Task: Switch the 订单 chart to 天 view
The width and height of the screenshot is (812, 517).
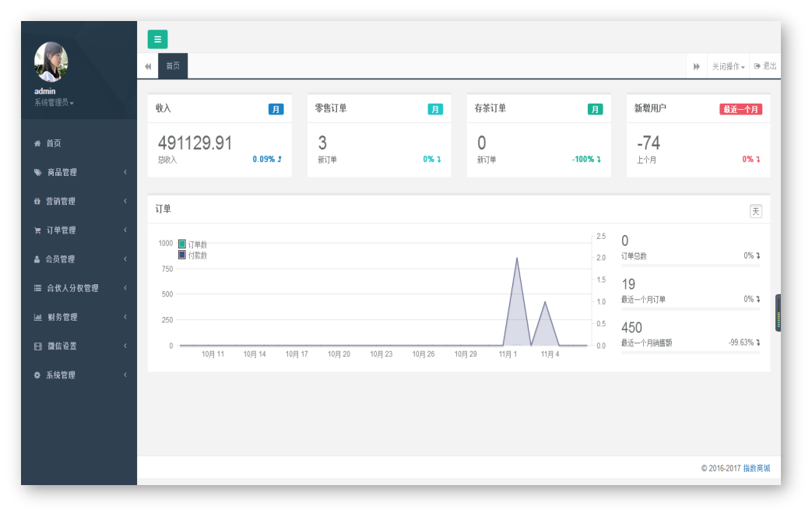Action: (755, 211)
